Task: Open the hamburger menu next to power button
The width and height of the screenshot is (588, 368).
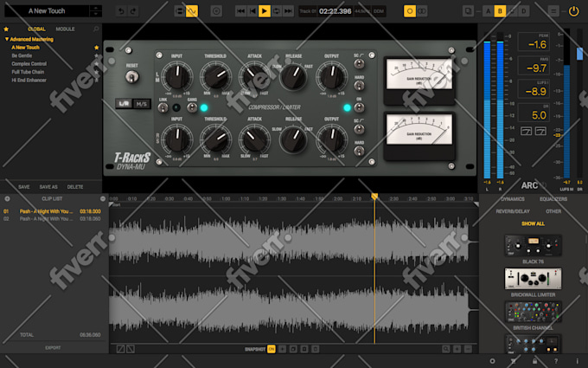Action: (553, 11)
